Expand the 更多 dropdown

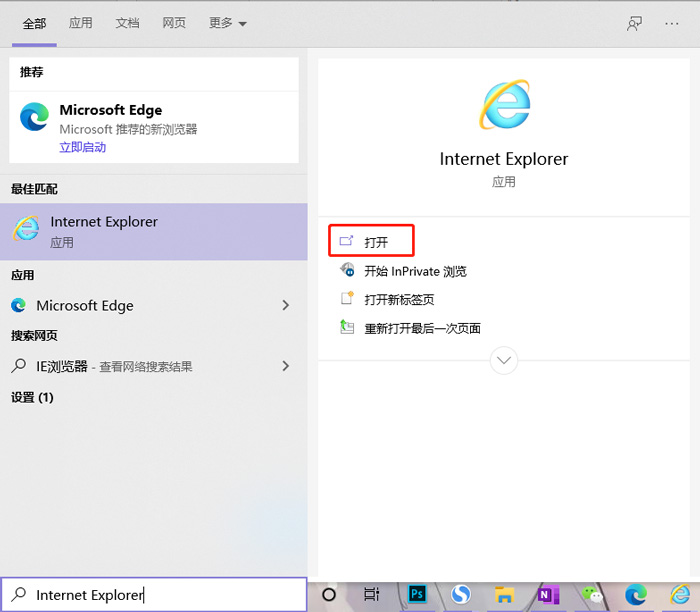click(228, 23)
